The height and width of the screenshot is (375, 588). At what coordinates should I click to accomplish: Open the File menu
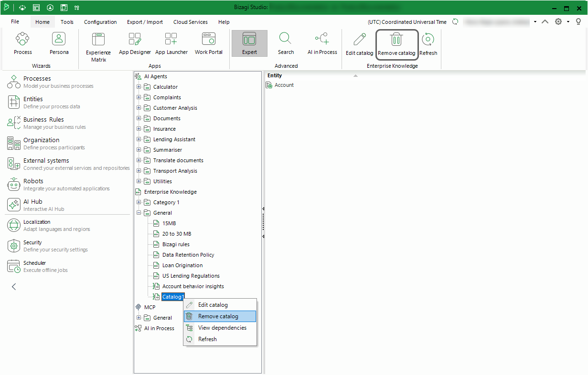15,22
